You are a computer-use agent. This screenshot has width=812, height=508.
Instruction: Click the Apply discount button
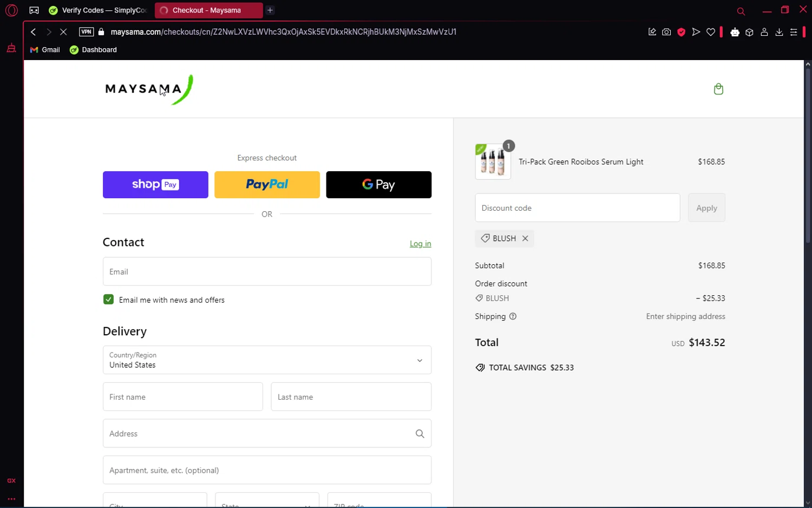(x=706, y=208)
